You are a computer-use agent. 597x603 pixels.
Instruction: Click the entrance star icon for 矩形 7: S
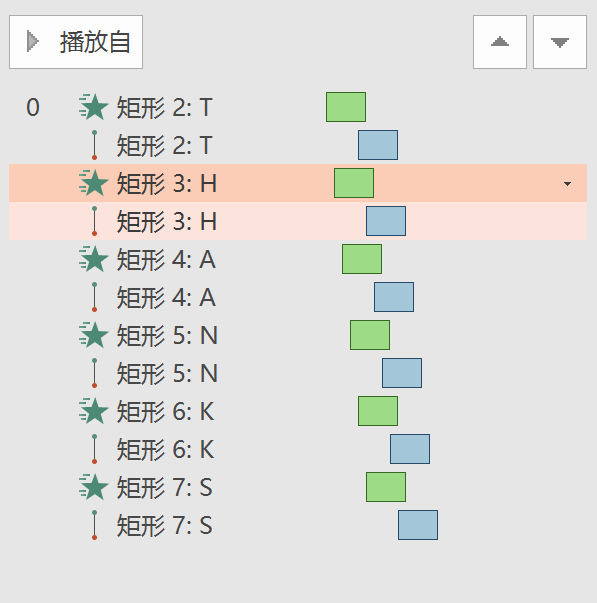pyautogui.click(x=93, y=487)
